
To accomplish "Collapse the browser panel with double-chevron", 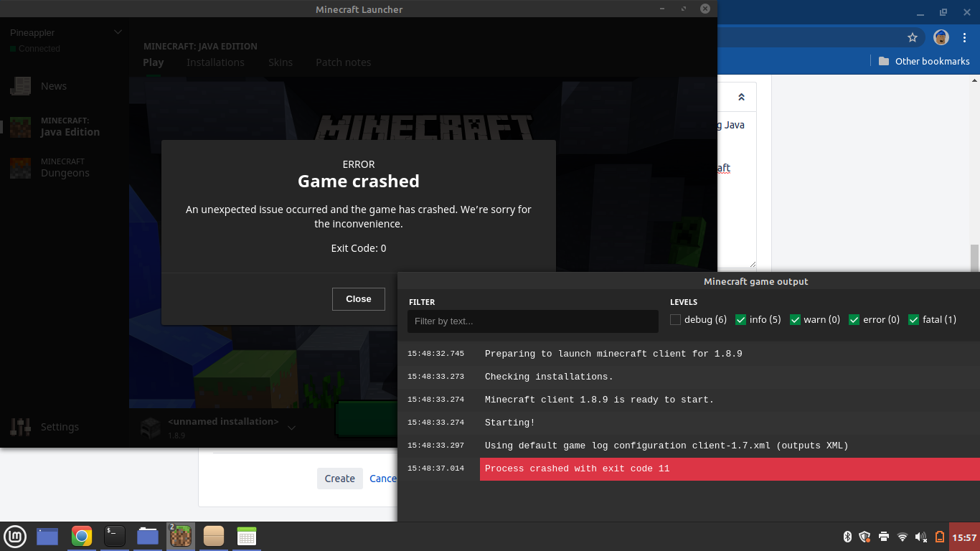I will (x=741, y=97).
